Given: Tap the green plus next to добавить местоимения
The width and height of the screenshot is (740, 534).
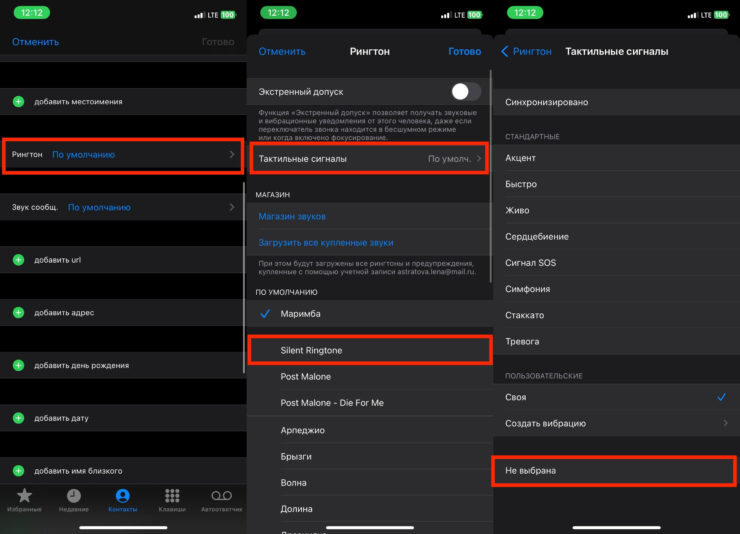Looking at the screenshot, I should tap(18, 102).
